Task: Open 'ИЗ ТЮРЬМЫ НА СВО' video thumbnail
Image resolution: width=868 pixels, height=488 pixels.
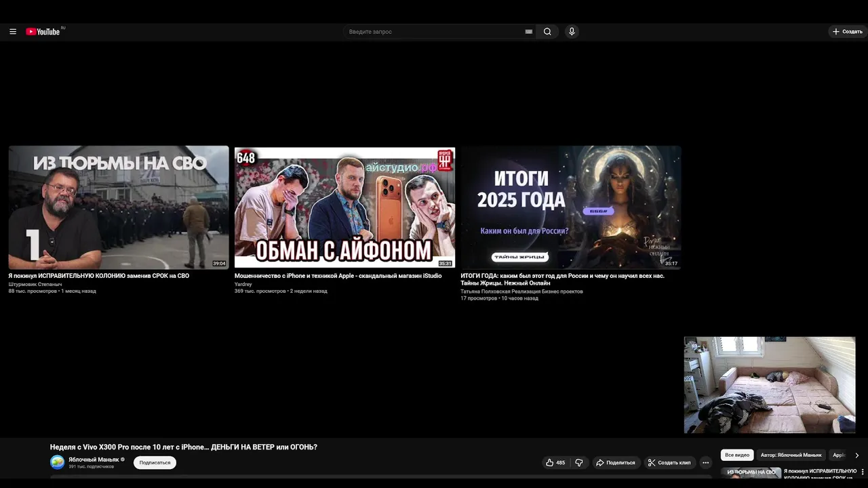Action: 119,207
